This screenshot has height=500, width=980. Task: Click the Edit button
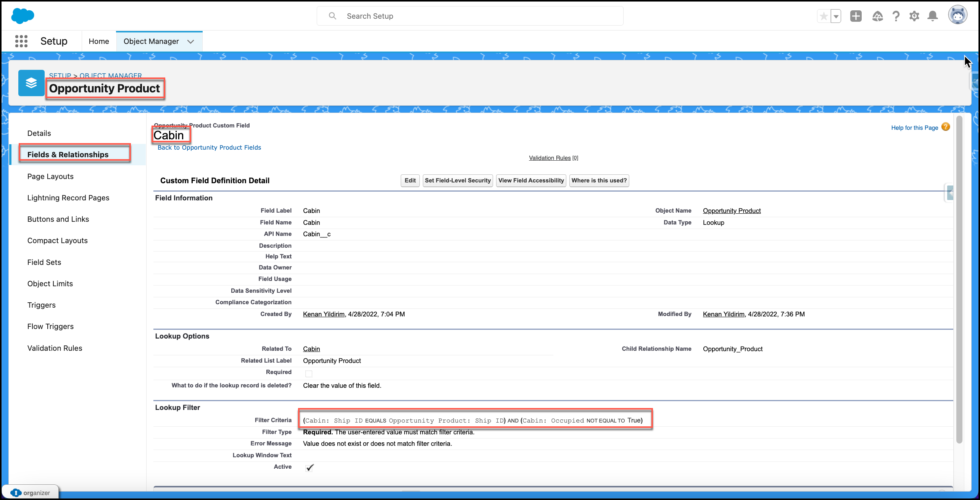coord(410,181)
